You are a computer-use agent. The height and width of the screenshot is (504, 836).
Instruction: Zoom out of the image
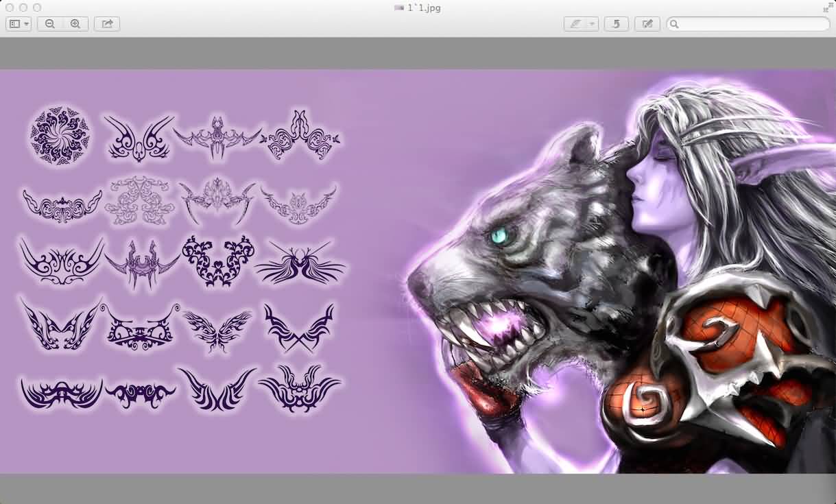(x=50, y=24)
